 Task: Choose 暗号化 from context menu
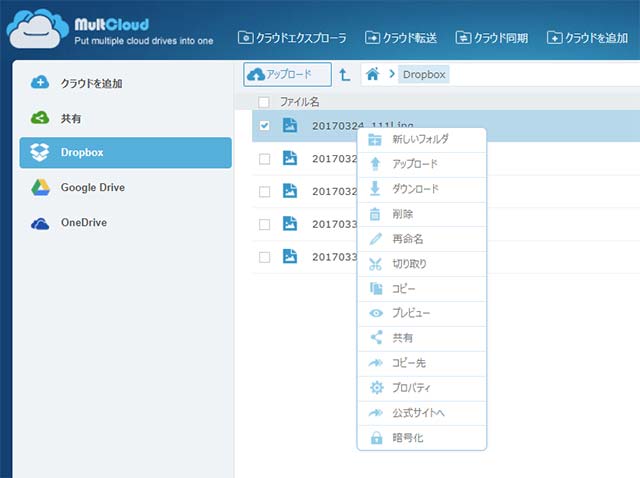pos(422,438)
